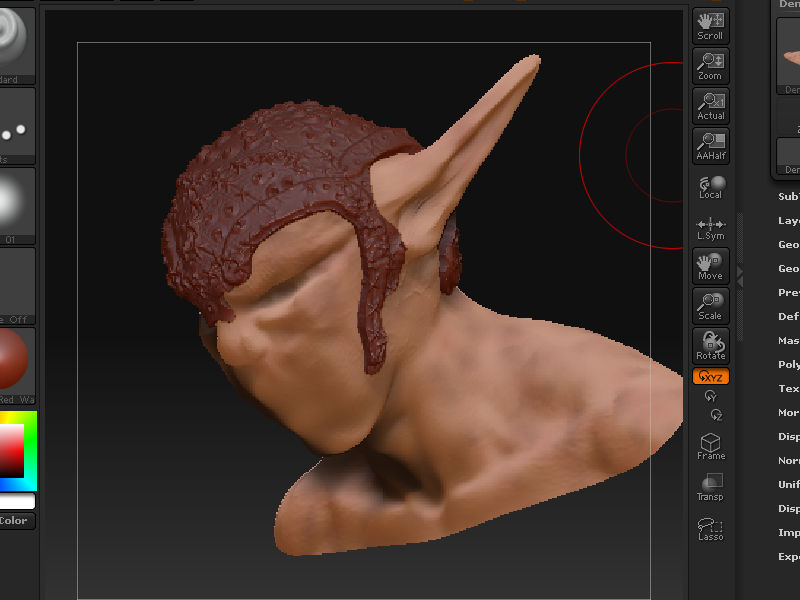This screenshot has height=600, width=800.
Task: Open the Alpha 01 picker
Action: 15,206
